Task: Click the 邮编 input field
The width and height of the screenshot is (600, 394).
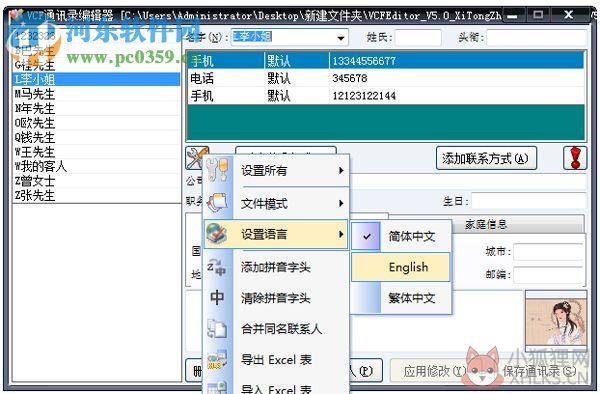Action: click(549, 274)
